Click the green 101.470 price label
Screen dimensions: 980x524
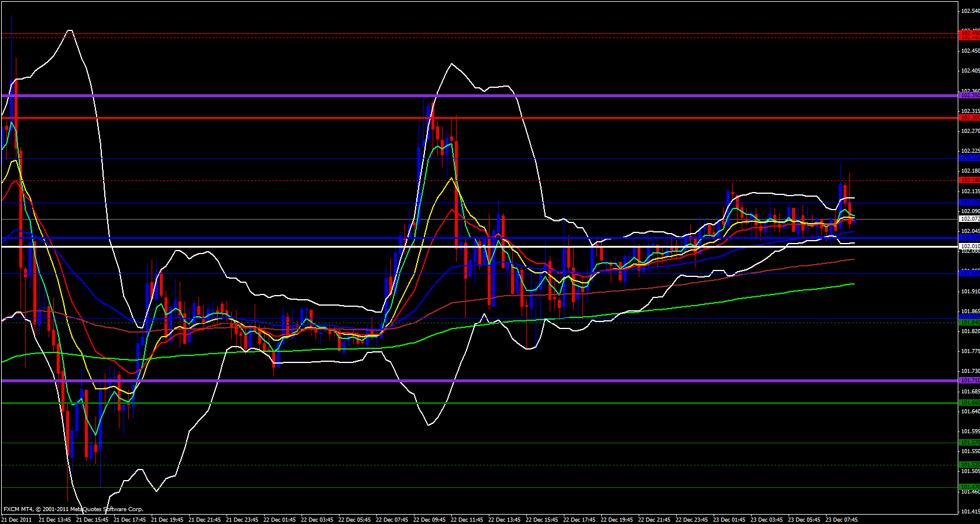click(x=969, y=487)
